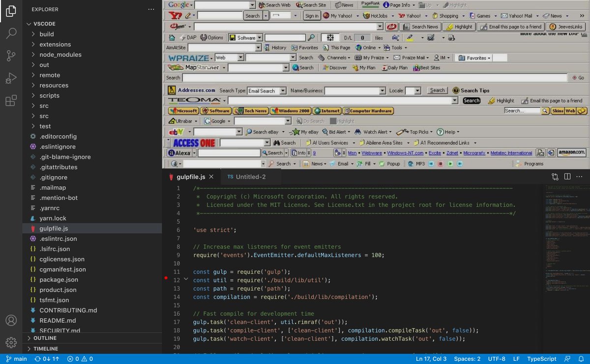Click the magnifier icon next to Skins
Viewport: 590px width, 364px height.
pyautogui.click(x=545, y=111)
